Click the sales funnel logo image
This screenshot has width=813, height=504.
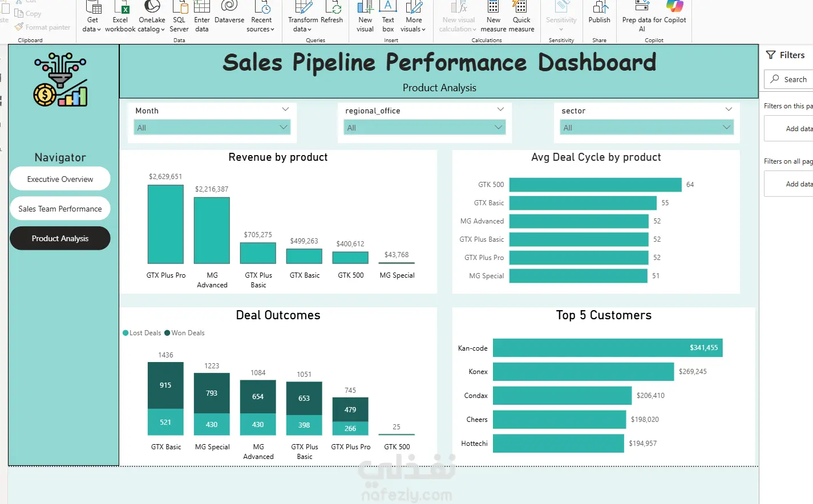tap(60, 79)
